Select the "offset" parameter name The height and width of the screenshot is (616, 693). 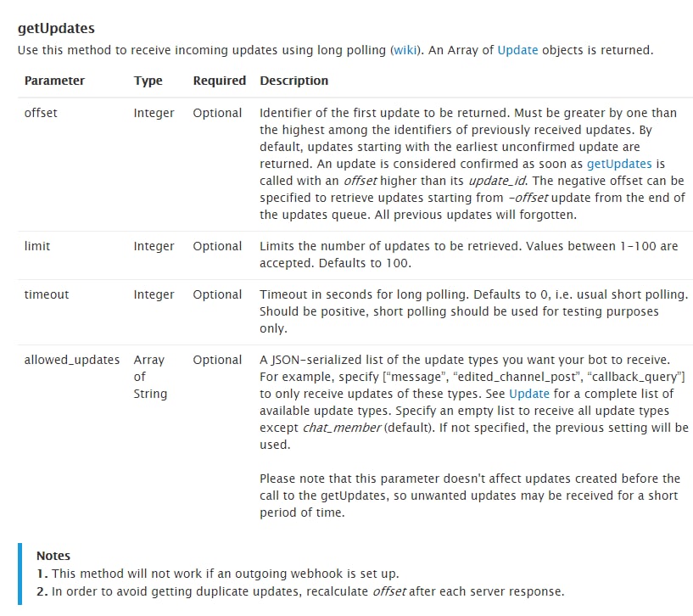coord(41,113)
